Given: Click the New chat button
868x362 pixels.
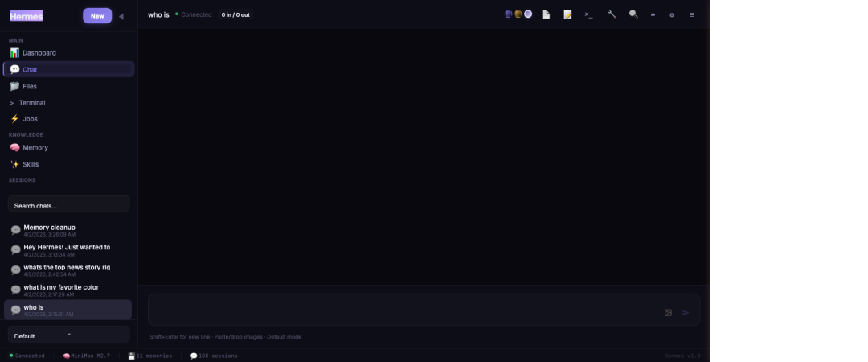Looking at the screenshot, I should 97,15.
